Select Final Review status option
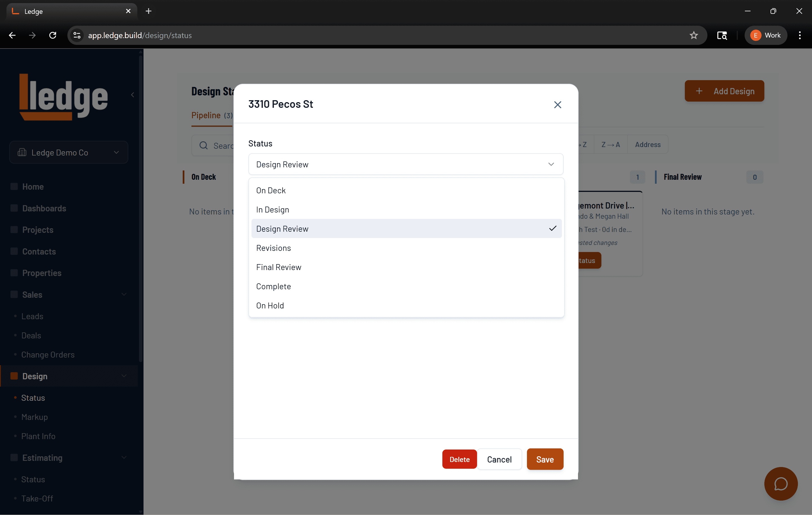Screen dimensions: 812x515 point(406,267)
